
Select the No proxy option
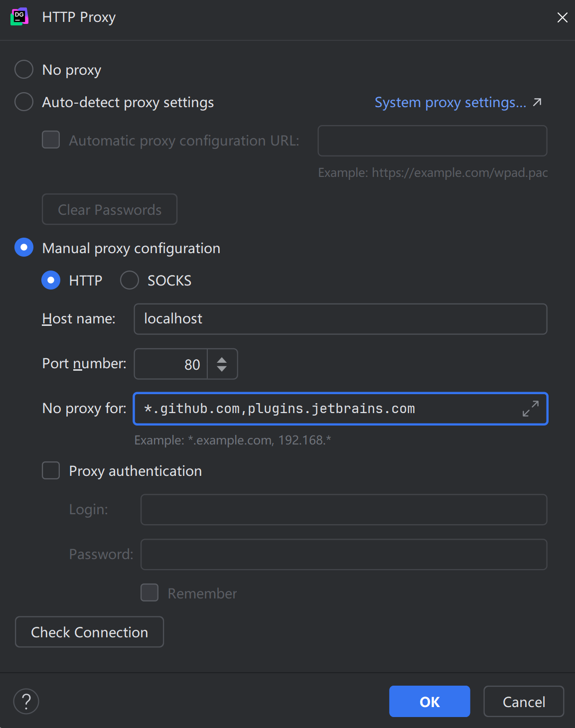pos(24,70)
